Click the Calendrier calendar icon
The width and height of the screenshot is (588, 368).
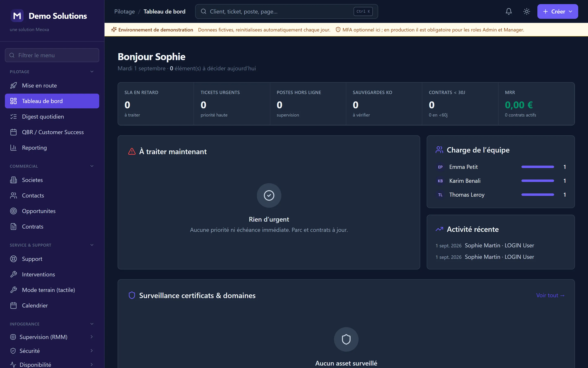coord(14,305)
